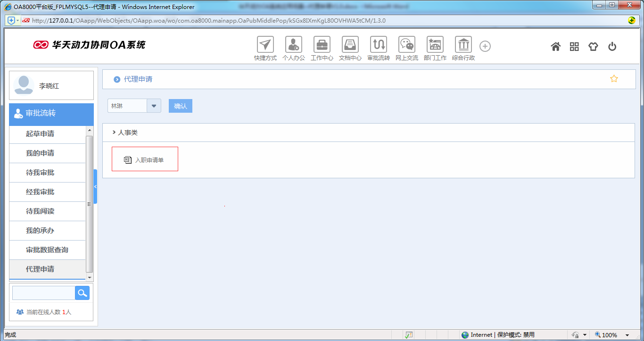Open 部门工作 department work icon
644x341 pixels.
435,45
